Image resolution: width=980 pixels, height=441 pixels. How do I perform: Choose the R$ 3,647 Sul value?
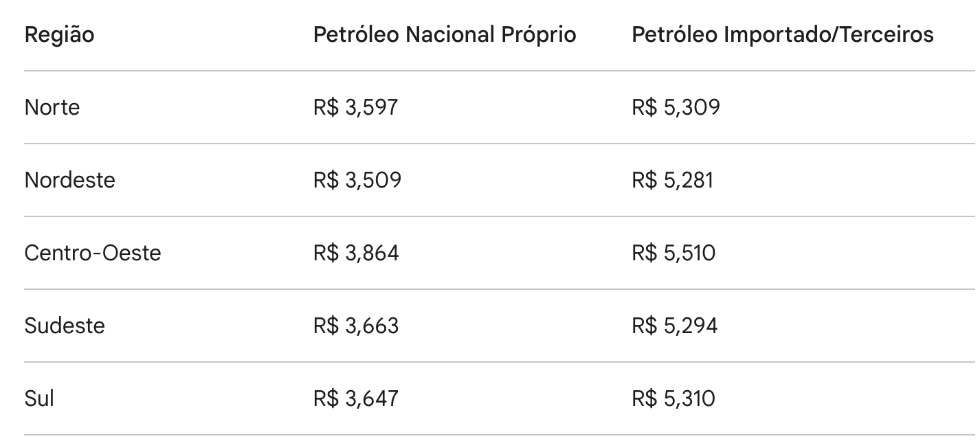point(355,398)
